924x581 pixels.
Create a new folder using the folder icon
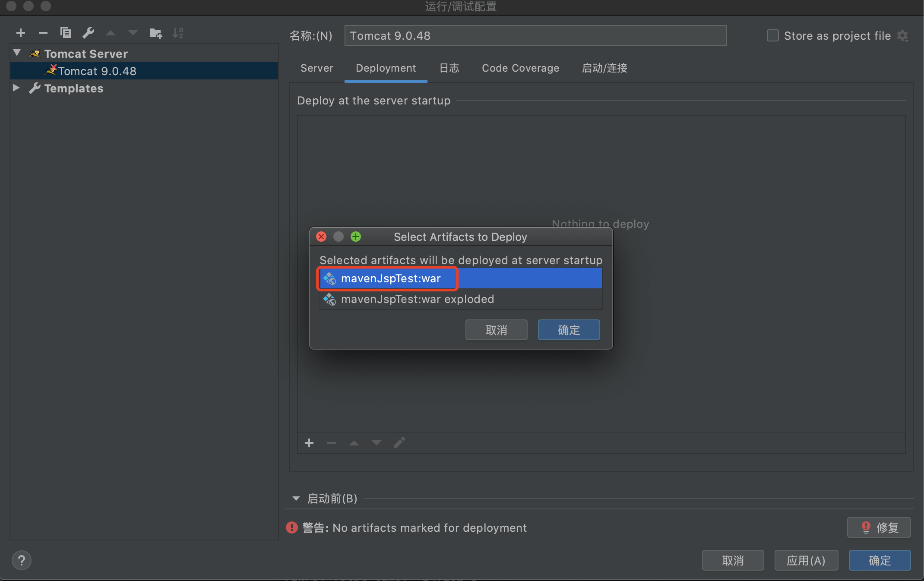click(x=156, y=33)
